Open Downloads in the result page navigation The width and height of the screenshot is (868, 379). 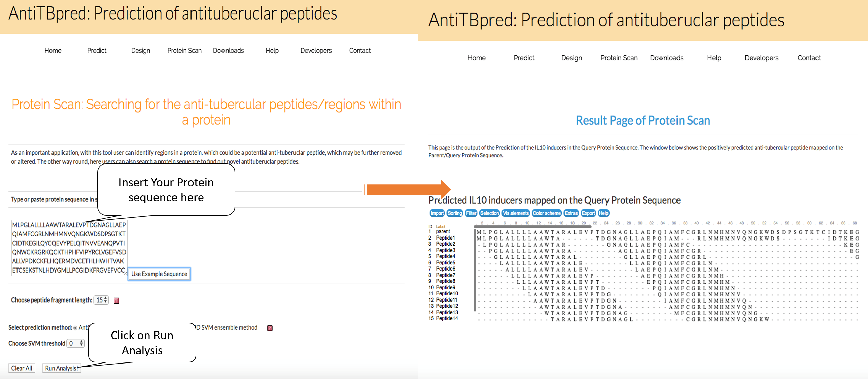click(666, 58)
